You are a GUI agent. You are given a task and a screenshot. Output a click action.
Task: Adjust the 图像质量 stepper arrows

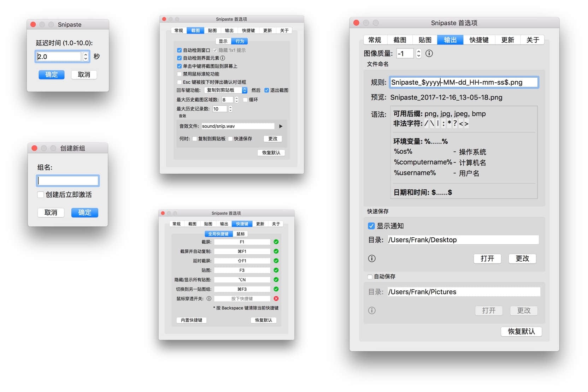click(419, 53)
